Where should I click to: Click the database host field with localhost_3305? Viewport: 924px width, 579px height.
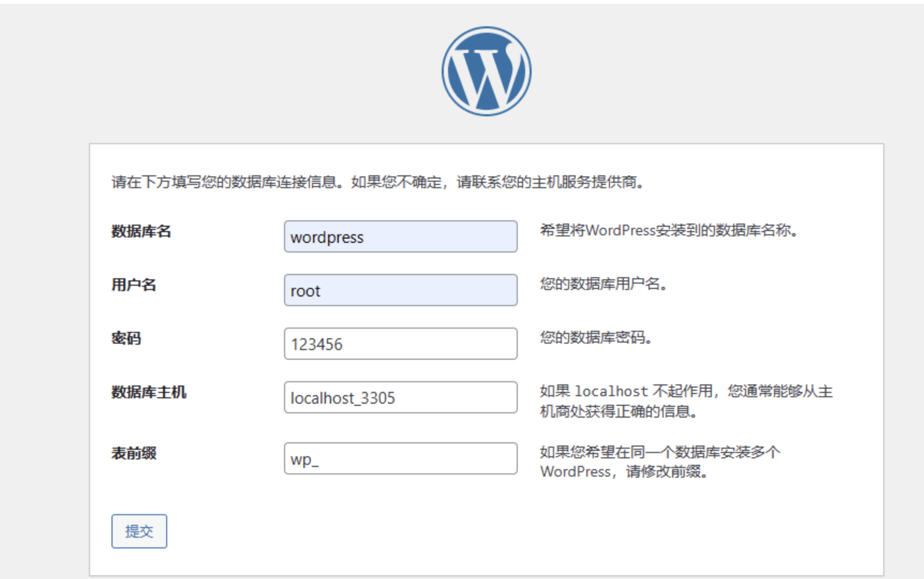tap(401, 397)
